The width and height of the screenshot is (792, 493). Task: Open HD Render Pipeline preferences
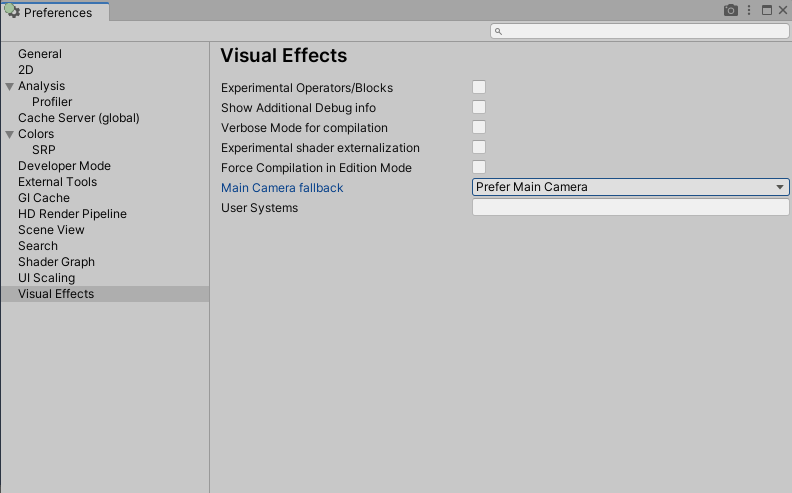(x=72, y=214)
